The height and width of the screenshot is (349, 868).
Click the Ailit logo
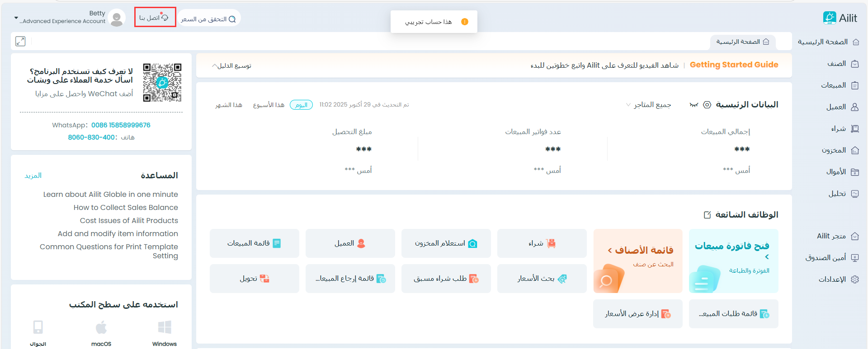tap(840, 18)
